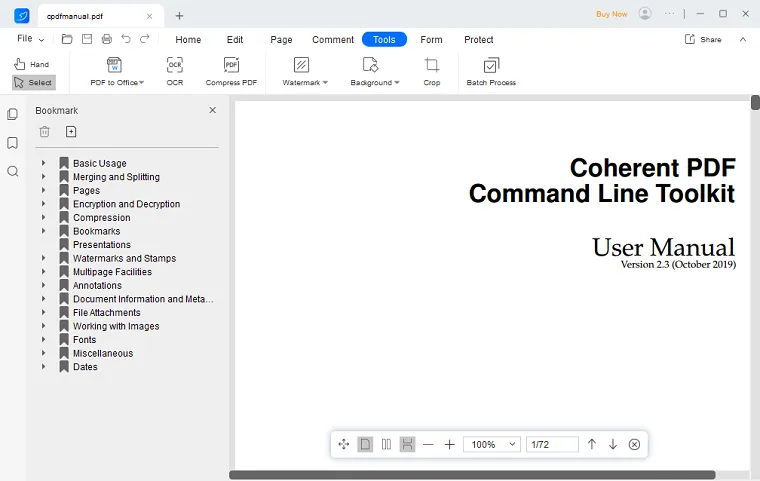
Task: Expand the Pages bookmark
Action: click(x=43, y=190)
